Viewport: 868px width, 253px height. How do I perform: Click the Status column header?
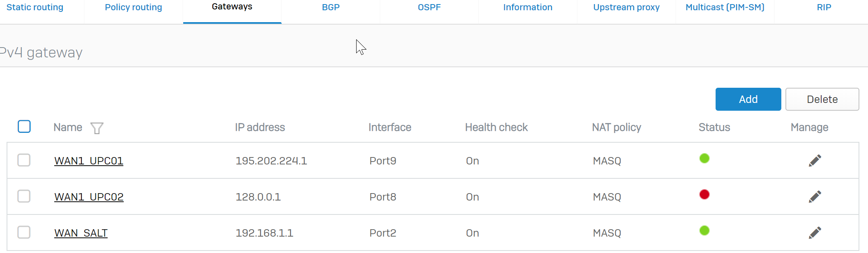714,128
